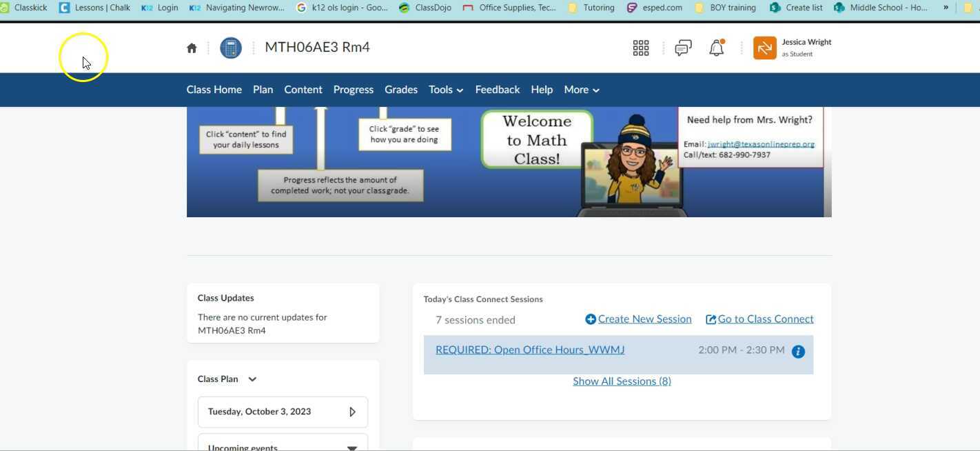Advance to next day arrow in Class Plan
This screenshot has width=980, height=451.
pyautogui.click(x=352, y=412)
